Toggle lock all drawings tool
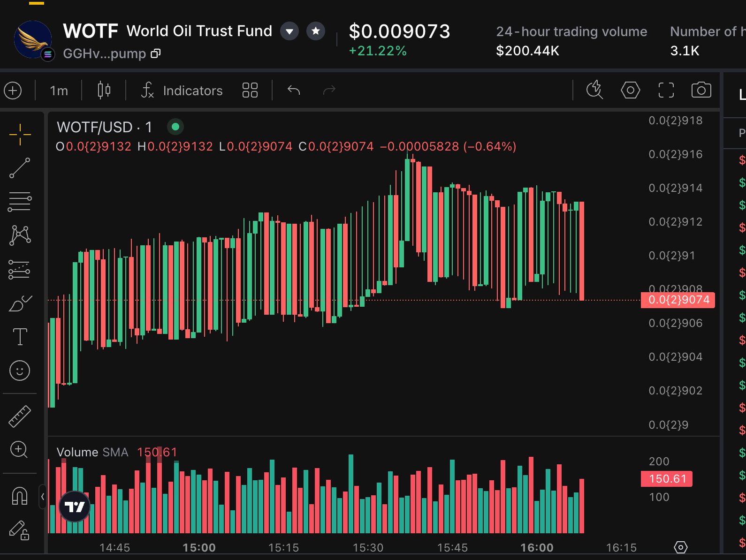The width and height of the screenshot is (746, 560). coord(20,530)
